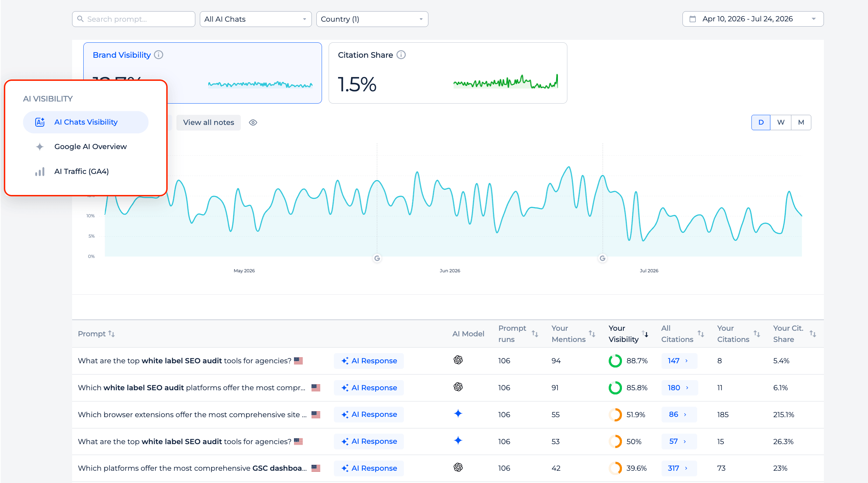Open AI Response for browser extensions prompt
The height and width of the screenshot is (483, 868).
369,414
